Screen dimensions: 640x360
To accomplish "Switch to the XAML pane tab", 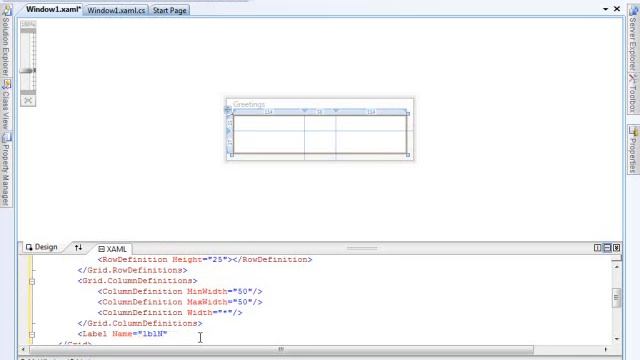I will [113, 249].
